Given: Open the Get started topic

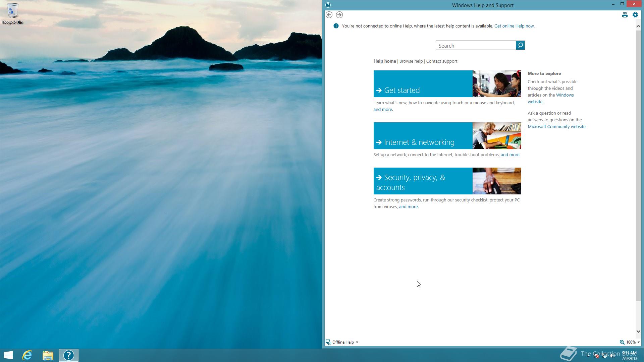Looking at the screenshot, I should point(423,84).
